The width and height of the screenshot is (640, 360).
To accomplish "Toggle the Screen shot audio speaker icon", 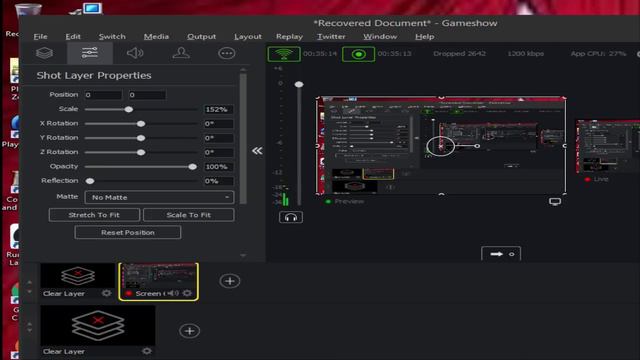I will tap(173, 293).
